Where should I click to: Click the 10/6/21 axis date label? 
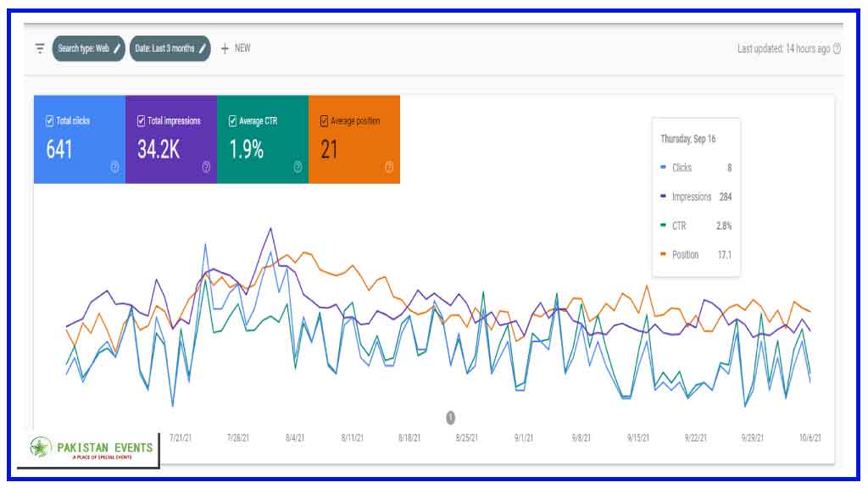810,438
